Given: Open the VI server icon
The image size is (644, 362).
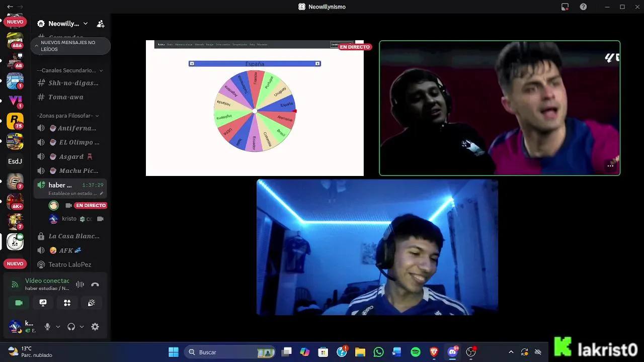Looking at the screenshot, I should (15, 101).
